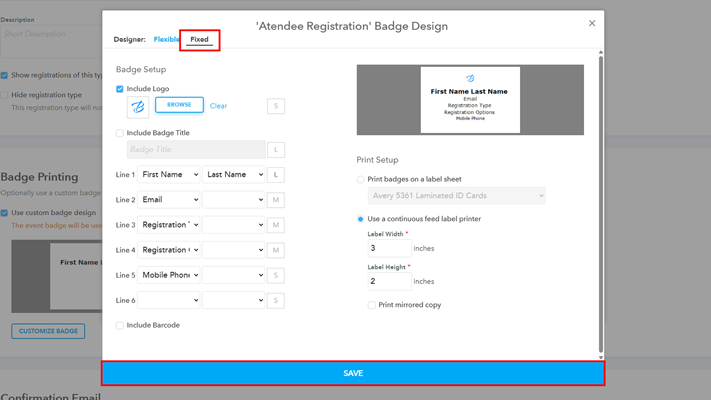Uncheck the Include Logo checkbox
Viewport: 711px width, 400px height.
(120, 89)
